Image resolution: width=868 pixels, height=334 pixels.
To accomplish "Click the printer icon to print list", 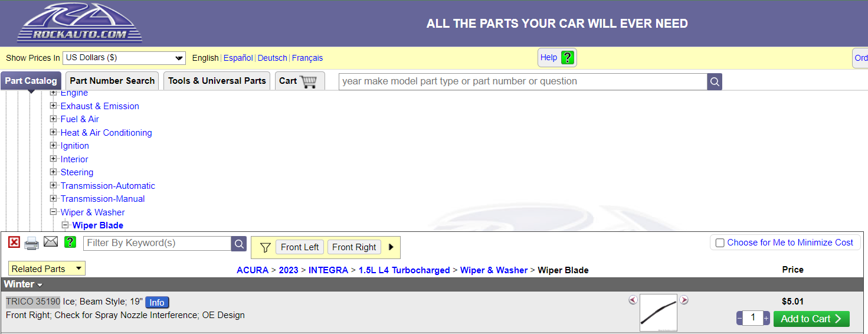I will (x=32, y=243).
